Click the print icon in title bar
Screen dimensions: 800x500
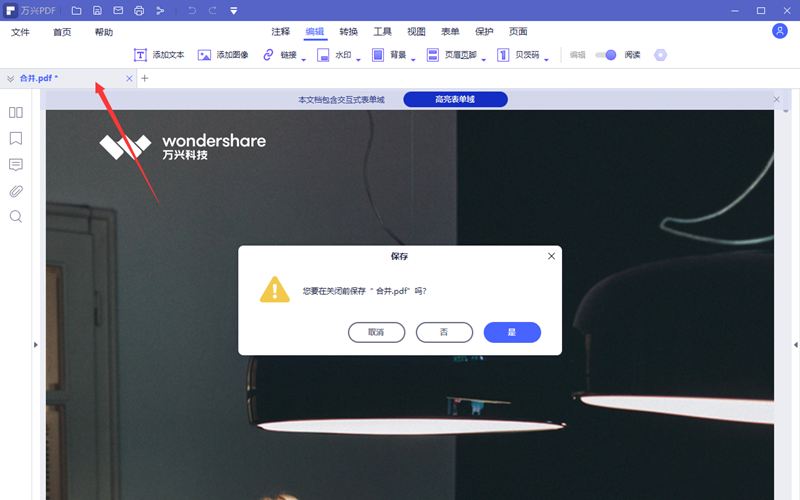(x=138, y=10)
